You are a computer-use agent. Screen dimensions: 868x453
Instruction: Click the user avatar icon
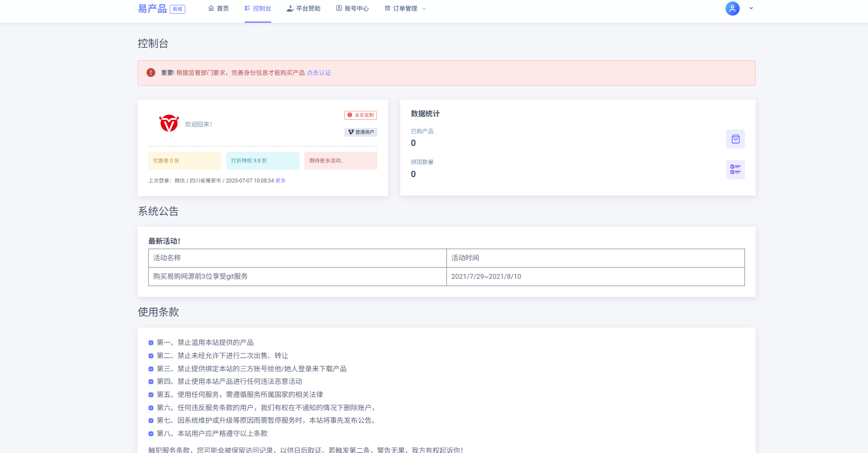[732, 8]
